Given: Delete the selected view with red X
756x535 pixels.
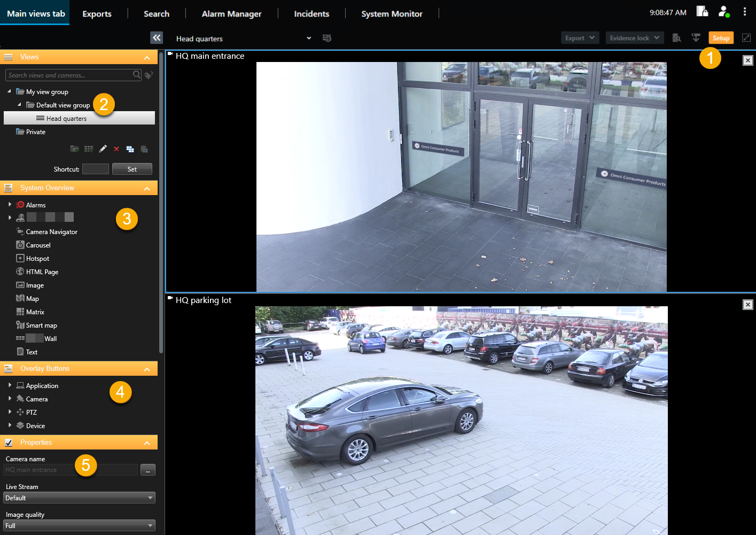Looking at the screenshot, I should point(116,149).
